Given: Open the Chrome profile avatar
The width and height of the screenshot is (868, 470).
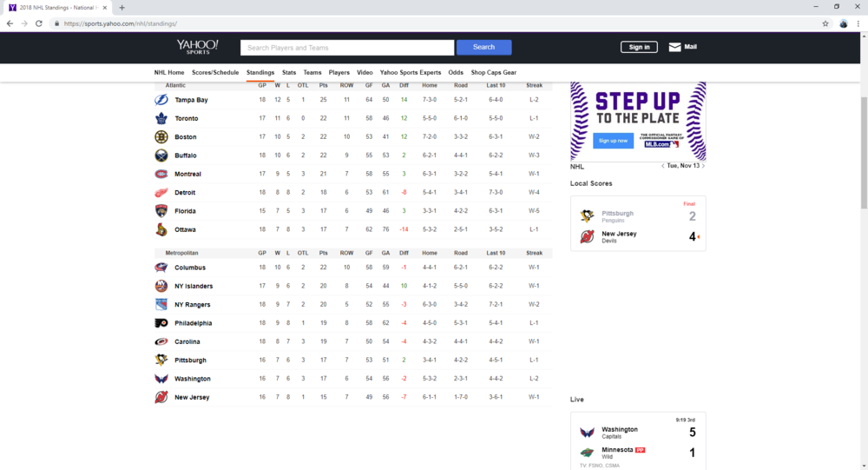Looking at the screenshot, I should pos(844,23).
